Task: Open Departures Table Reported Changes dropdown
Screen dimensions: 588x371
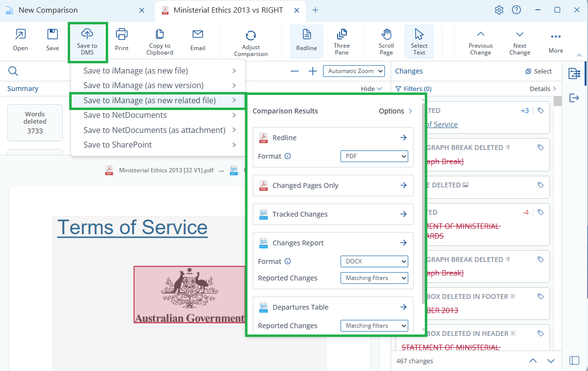Action: 374,326
